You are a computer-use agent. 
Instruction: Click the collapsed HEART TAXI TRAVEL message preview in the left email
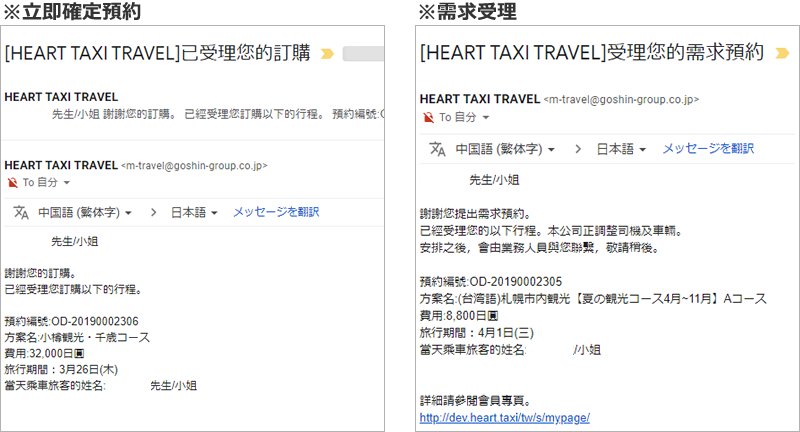coord(194,106)
